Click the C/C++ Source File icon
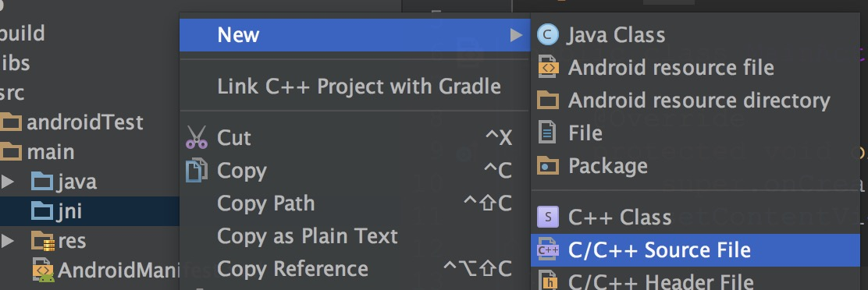 547,249
